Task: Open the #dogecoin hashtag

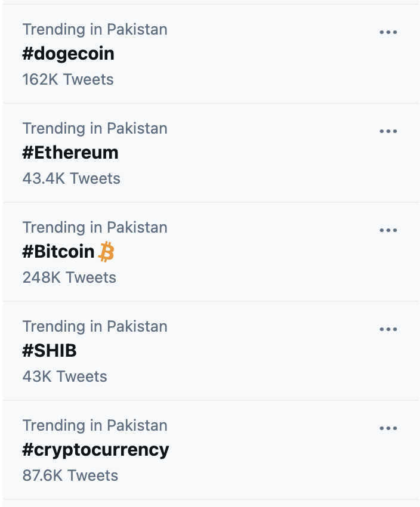Action: point(68,54)
